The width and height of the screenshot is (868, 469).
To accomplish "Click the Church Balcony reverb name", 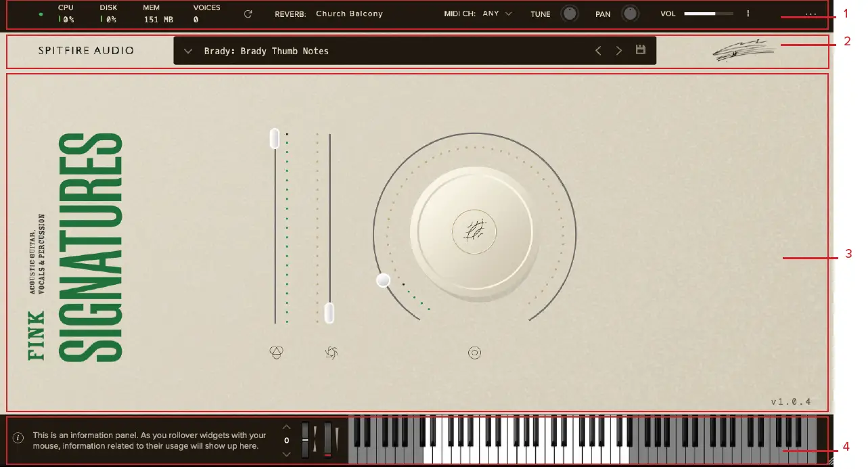I will pyautogui.click(x=349, y=14).
